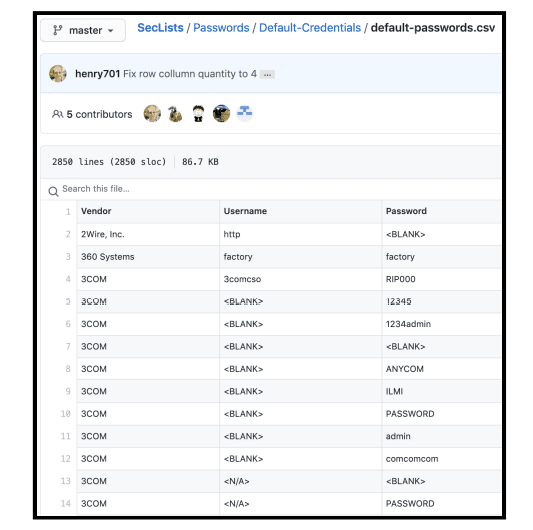Go to the Passwords folder breadcrumb
The width and height of the screenshot is (533, 530).
click(x=221, y=28)
